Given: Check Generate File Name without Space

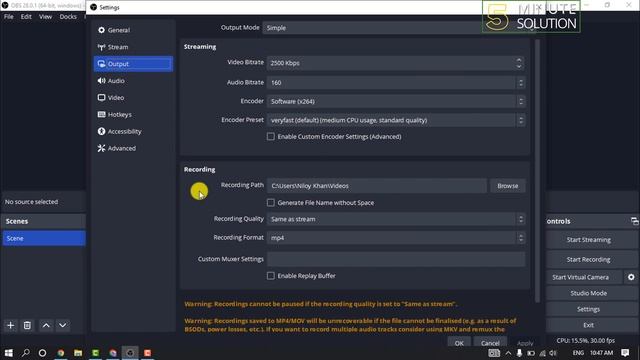Looking at the screenshot, I should coord(271,202).
